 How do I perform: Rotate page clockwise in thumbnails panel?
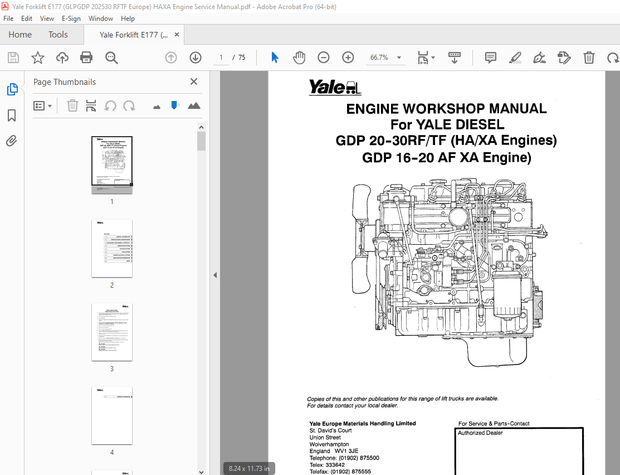click(x=129, y=106)
